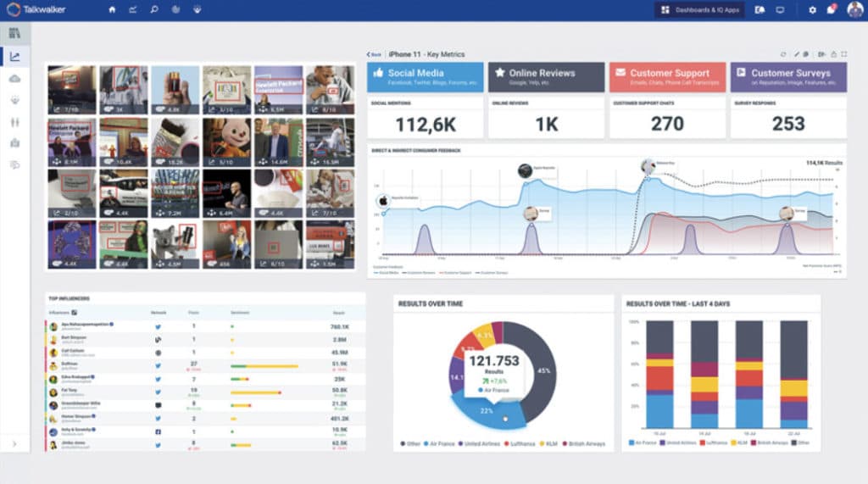Click the settings gear icon
This screenshot has height=484, width=868.
(812, 10)
